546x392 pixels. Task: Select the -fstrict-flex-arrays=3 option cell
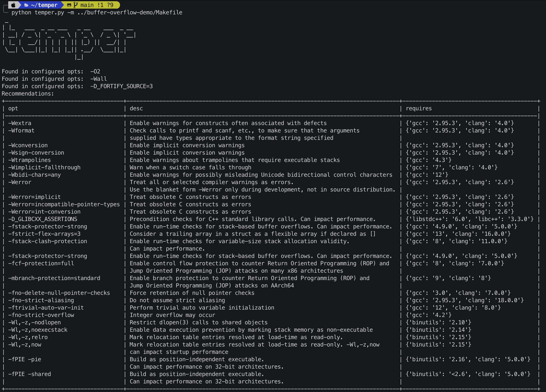[44, 234]
